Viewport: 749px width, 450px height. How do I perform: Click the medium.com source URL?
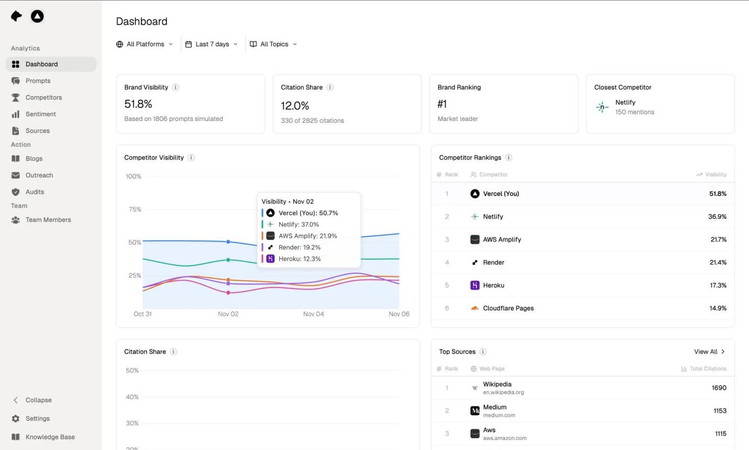(499, 415)
